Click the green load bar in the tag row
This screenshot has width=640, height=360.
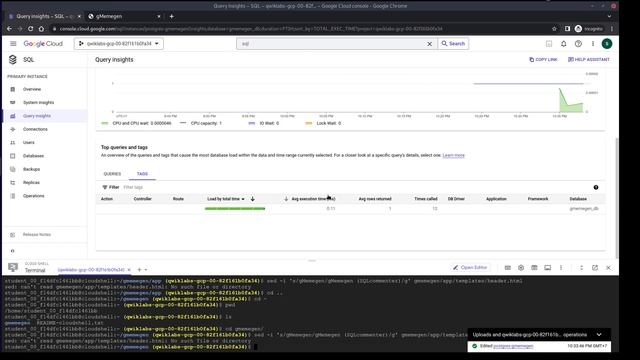[235, 209]
